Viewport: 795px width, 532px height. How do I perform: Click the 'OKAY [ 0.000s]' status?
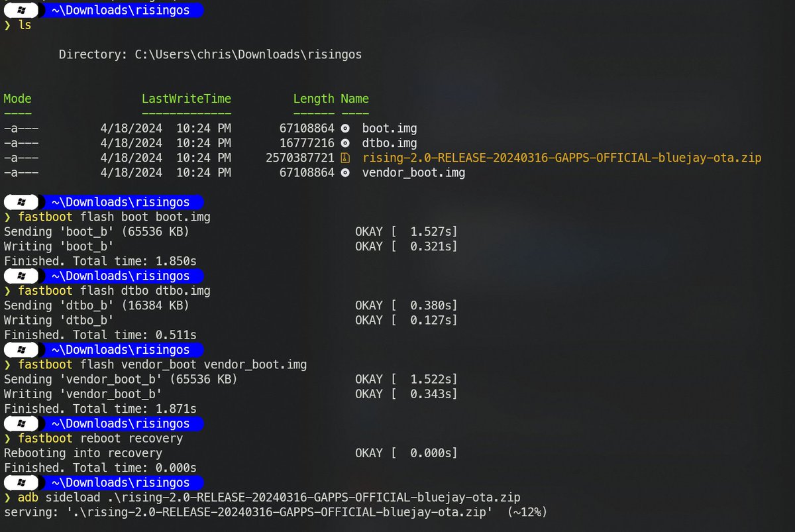click(406, 453)
